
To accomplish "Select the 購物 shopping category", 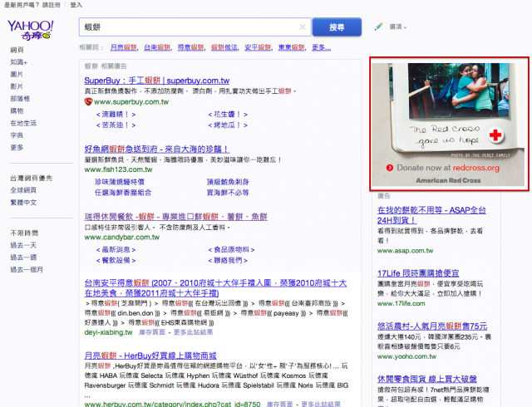I will [x=17, y=111].
